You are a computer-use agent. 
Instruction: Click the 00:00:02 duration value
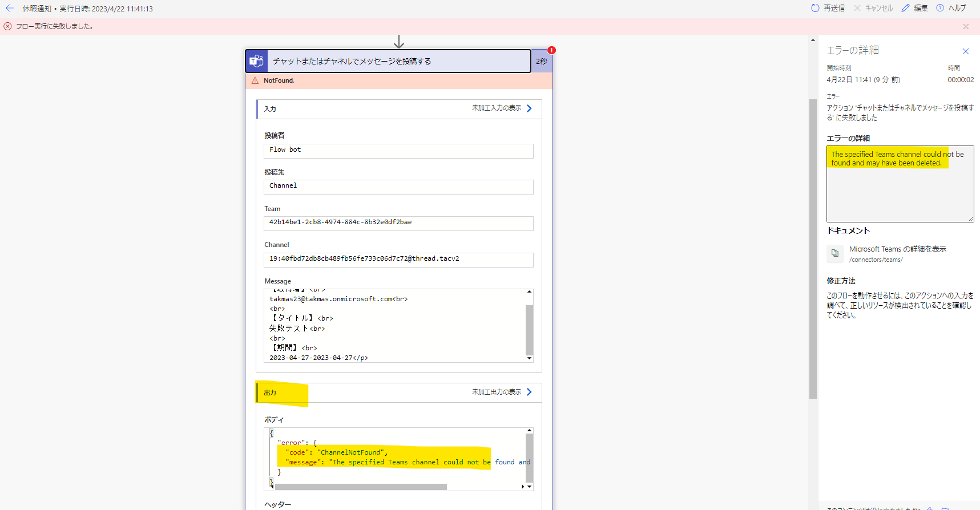[961, 80]
